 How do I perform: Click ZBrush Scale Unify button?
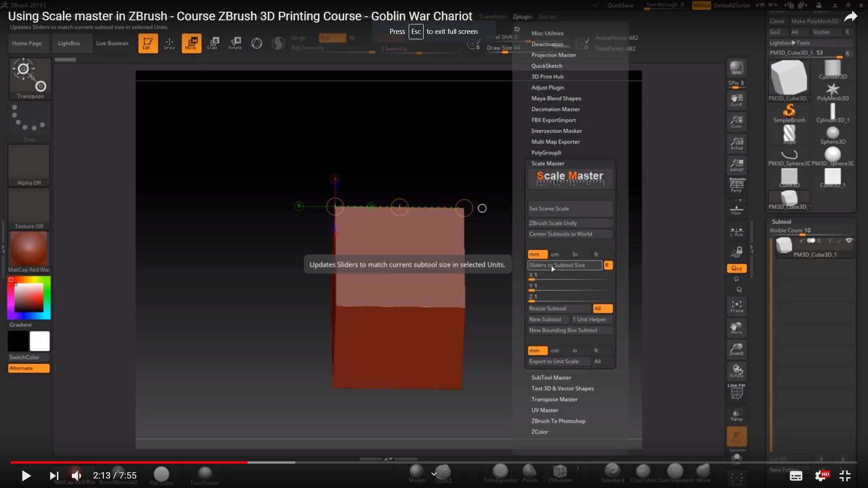tap(570, 223)
